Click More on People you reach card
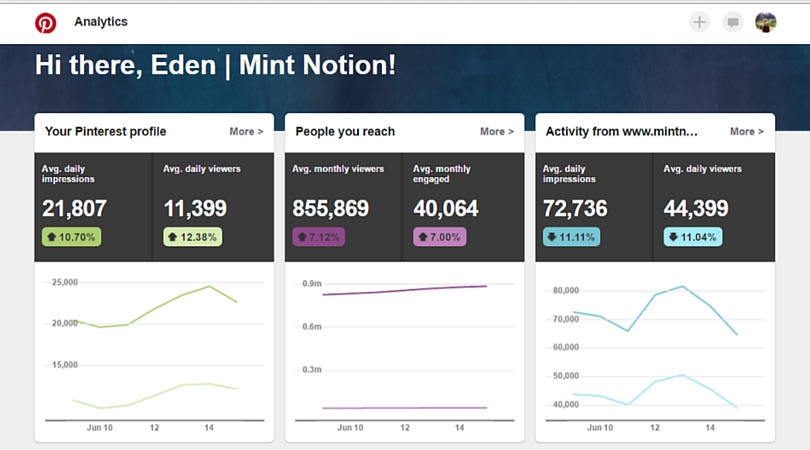Screen dimensions: 810x450 pyautogui.click(x=497, y=132)
